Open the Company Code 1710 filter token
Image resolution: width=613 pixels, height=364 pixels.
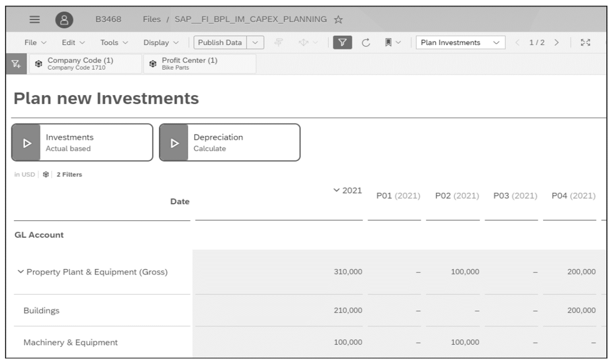[x=85, y=63]
